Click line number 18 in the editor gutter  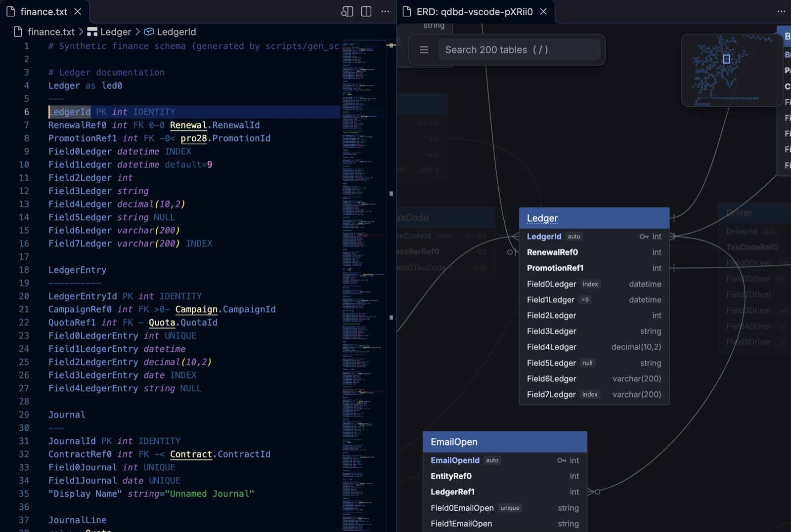tap(24, 270)
